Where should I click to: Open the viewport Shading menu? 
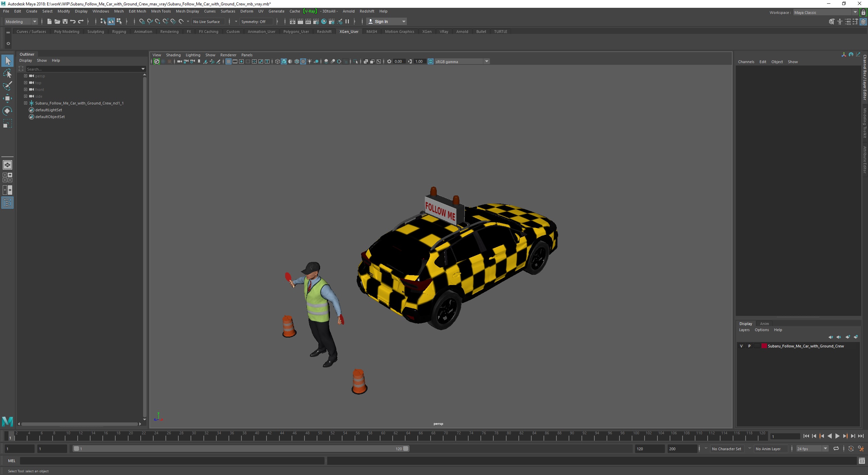(x=173, y=55)
